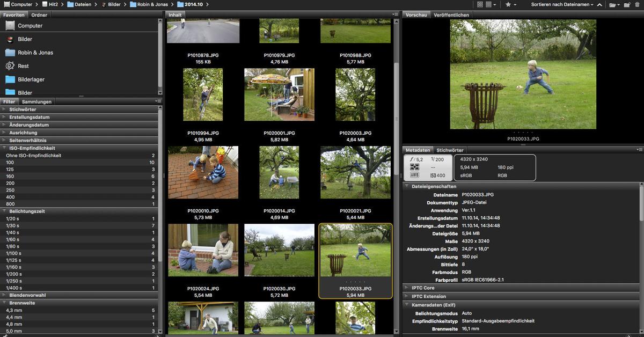Viewport: 644px width, 337px height.
Task: Open the Metadaten panel flyout menu icon
Action: (639, 150)
